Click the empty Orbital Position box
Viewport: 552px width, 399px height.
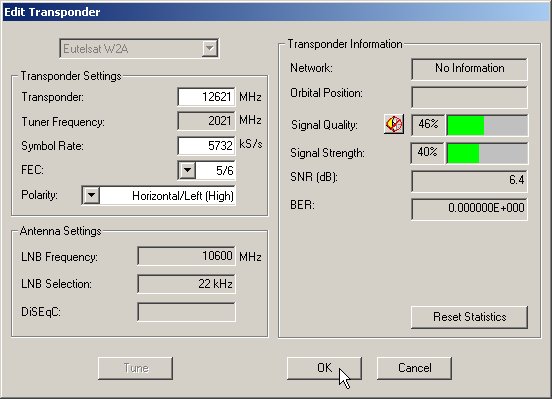(x=469, y=97)
